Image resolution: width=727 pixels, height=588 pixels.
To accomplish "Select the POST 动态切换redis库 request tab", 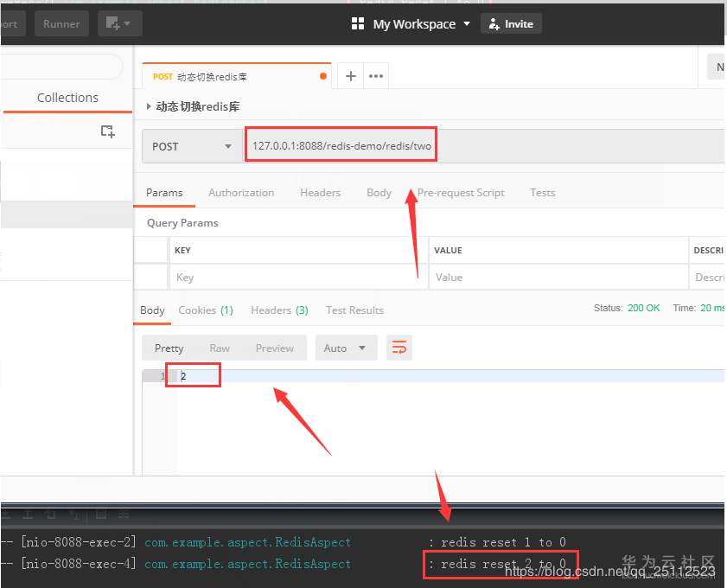I will coord(237,76).
